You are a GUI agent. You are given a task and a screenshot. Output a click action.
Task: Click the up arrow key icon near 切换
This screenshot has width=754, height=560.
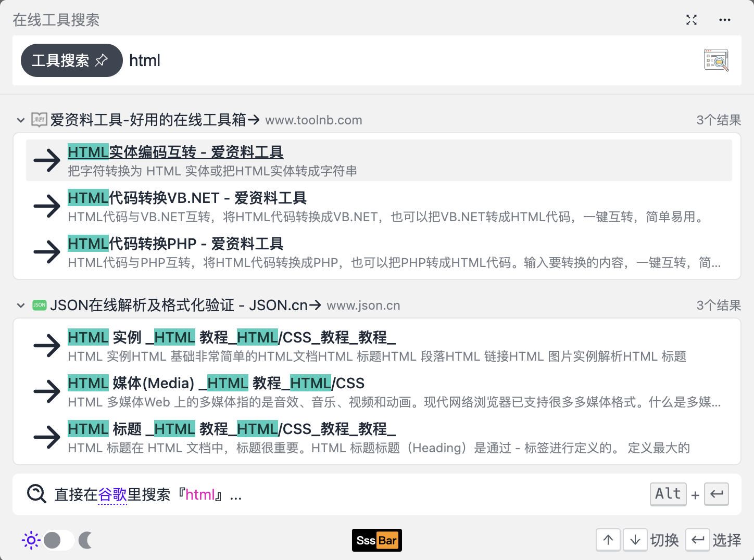(608, 540)
